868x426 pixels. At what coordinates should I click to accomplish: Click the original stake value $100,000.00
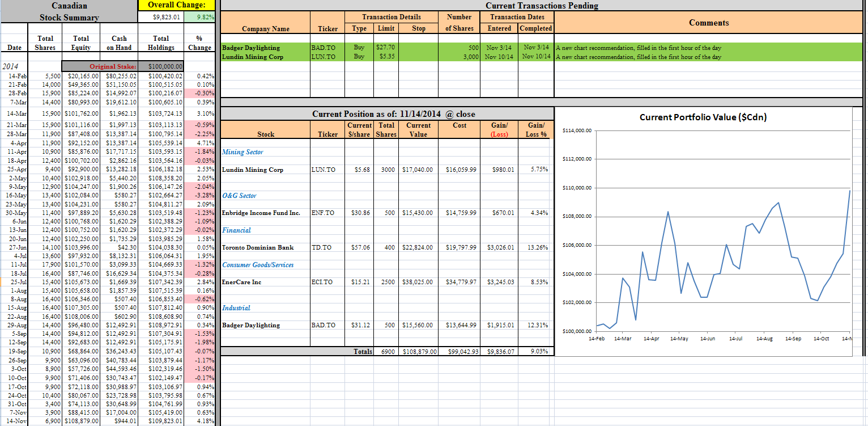pyautogui.click(x=161, y=66)
